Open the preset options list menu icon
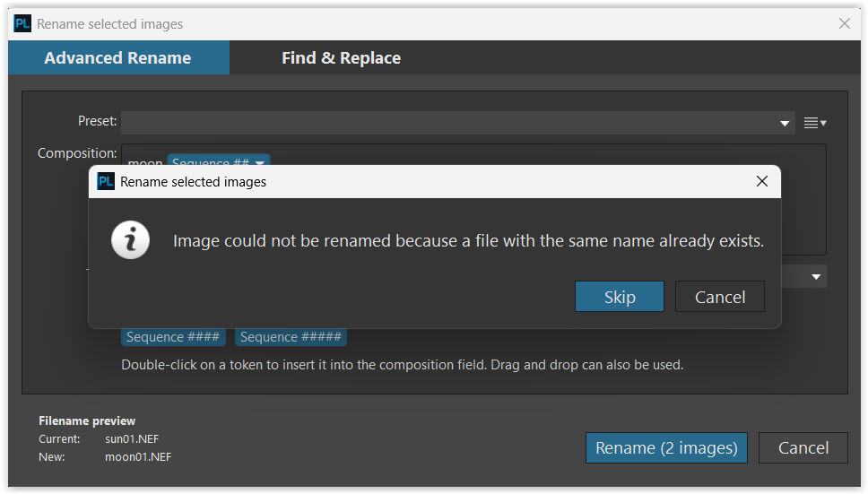 pos(814,123)
